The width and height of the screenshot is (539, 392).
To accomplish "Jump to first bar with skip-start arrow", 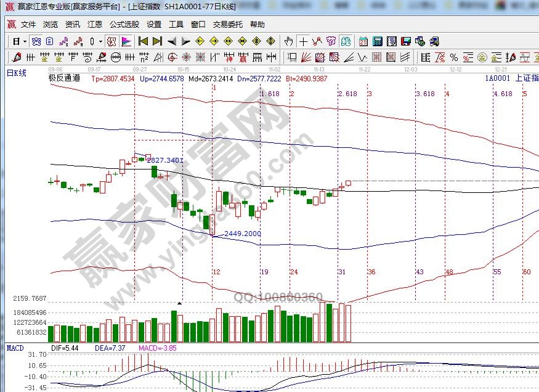I will tap(143, 41).
